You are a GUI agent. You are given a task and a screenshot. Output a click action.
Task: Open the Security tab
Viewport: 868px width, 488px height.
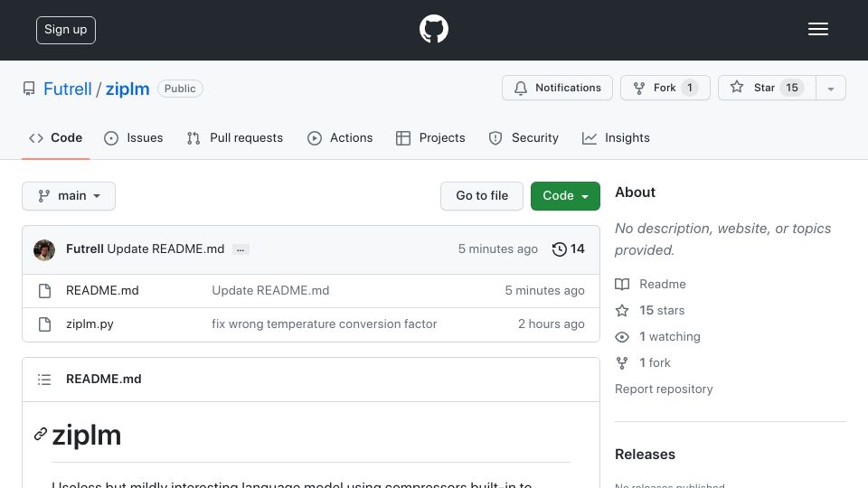pyautogui.click(x=524, y=137)
